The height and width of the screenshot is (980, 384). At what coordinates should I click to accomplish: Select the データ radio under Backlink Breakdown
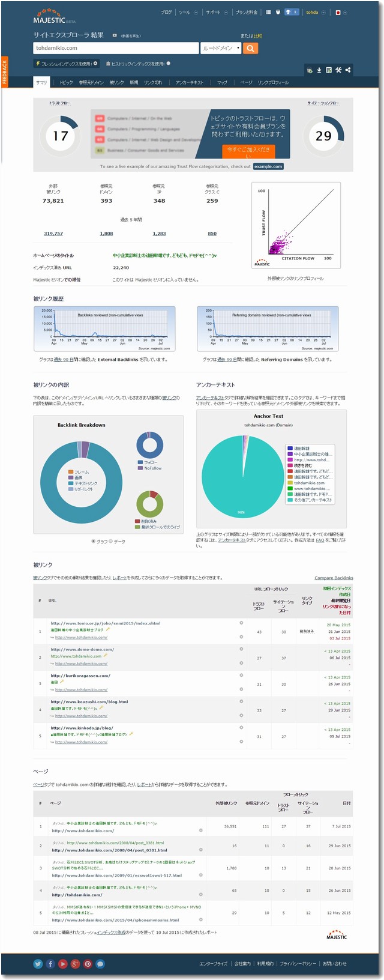(111, 541)
